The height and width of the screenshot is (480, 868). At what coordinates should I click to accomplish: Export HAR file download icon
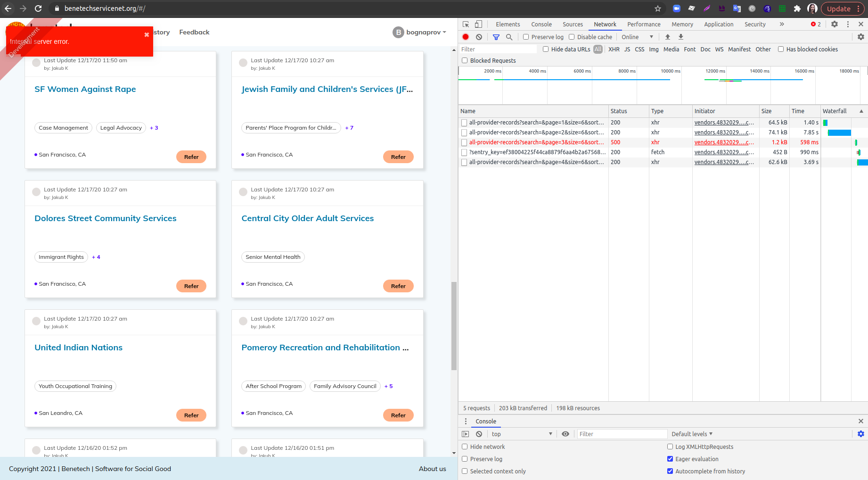pos(681,37)
